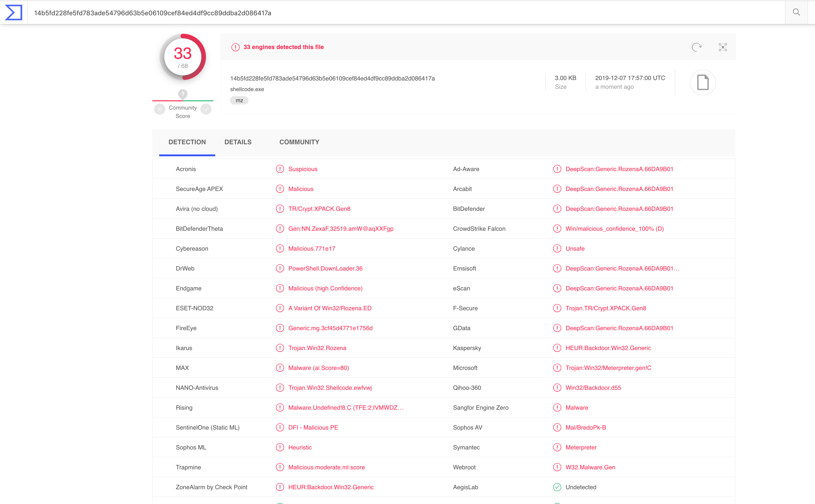Click the warning icon in the Webroot row
This screenshot has height=504, width=815.
(x=557, y=467)
